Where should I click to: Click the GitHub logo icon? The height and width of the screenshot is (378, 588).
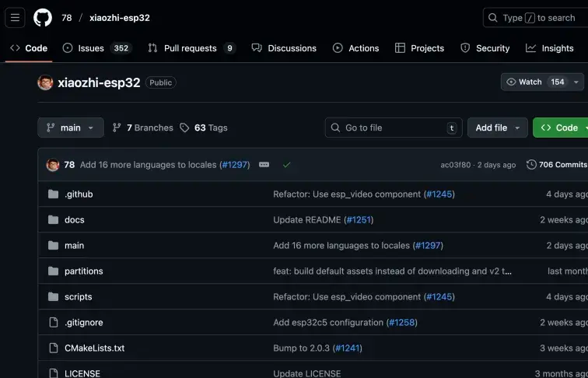click(x=43, y=17)
